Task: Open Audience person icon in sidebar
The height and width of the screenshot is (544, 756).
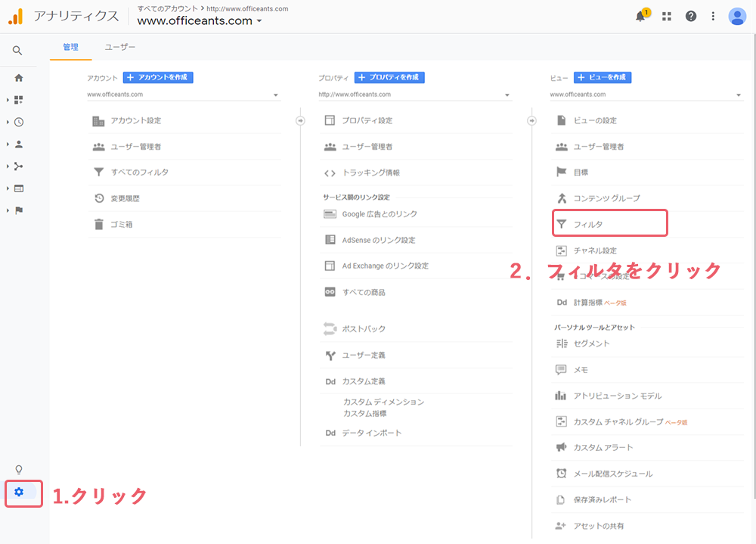Action: click(x=19, y=145)
